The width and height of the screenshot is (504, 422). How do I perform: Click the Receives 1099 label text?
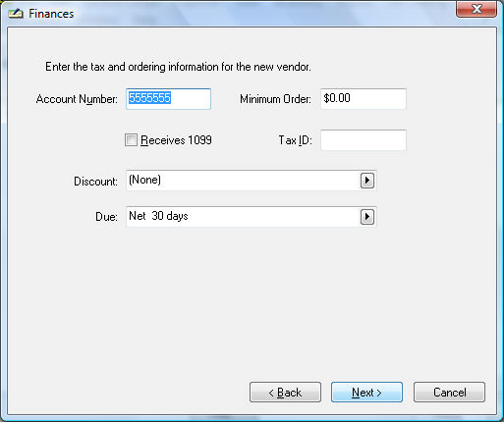pyautogui.click(x=176, y=140)
